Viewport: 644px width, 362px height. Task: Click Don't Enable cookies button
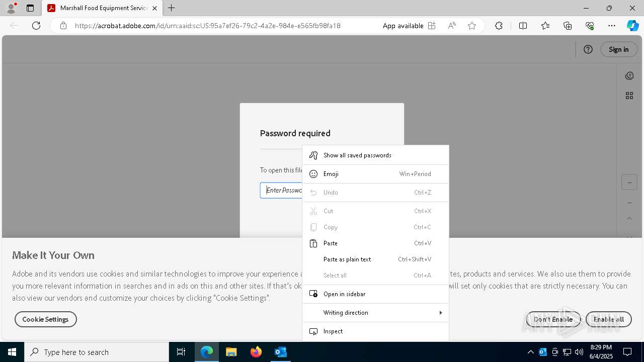(553, 319)
